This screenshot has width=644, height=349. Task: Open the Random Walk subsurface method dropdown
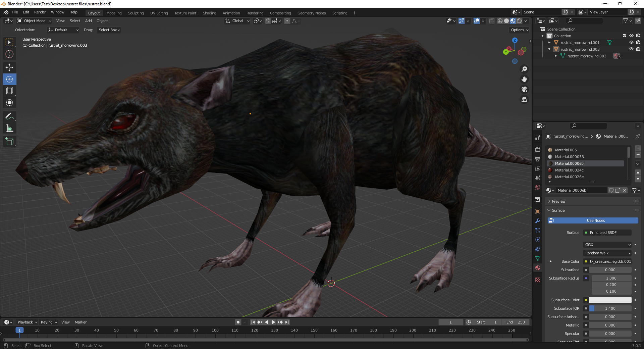(607, 253)
